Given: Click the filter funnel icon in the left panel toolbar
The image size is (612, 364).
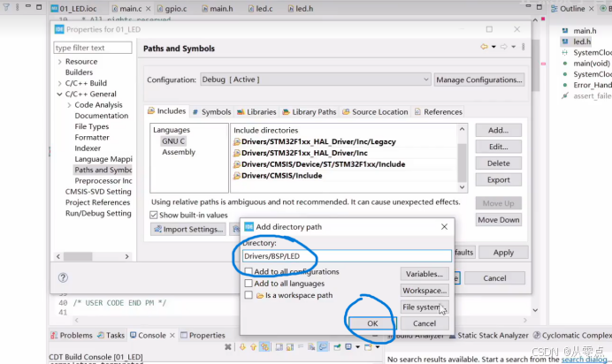Looking at the screenshot, I should coord(6,7).
